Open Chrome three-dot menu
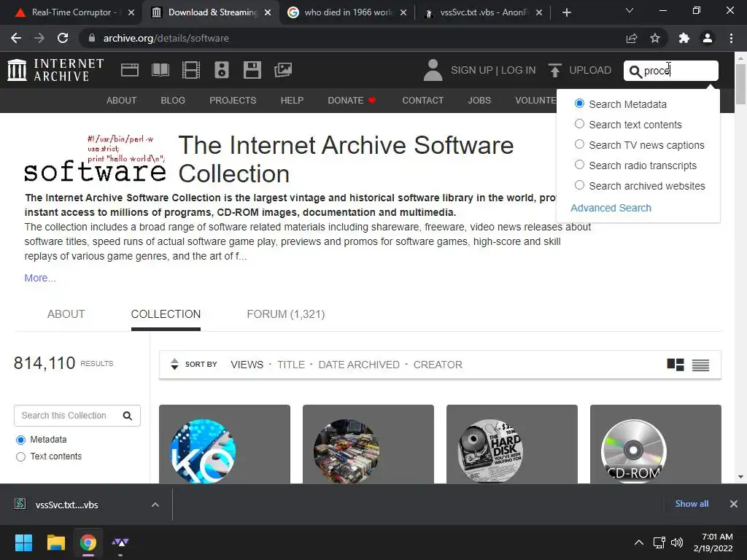 (731, 38)
